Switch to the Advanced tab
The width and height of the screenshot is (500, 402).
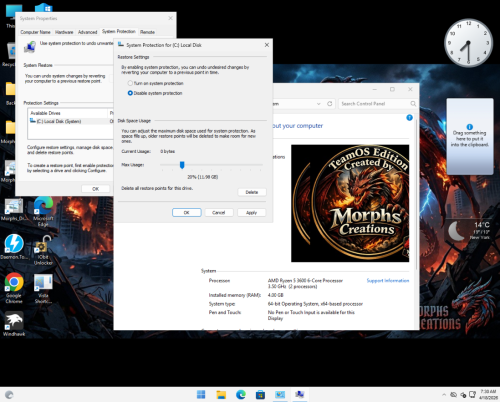(x=87, y=32)
